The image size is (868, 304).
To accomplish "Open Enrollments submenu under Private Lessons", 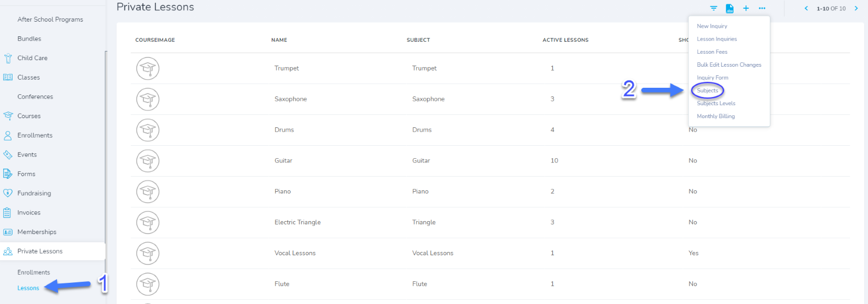I will pos(34,273).
